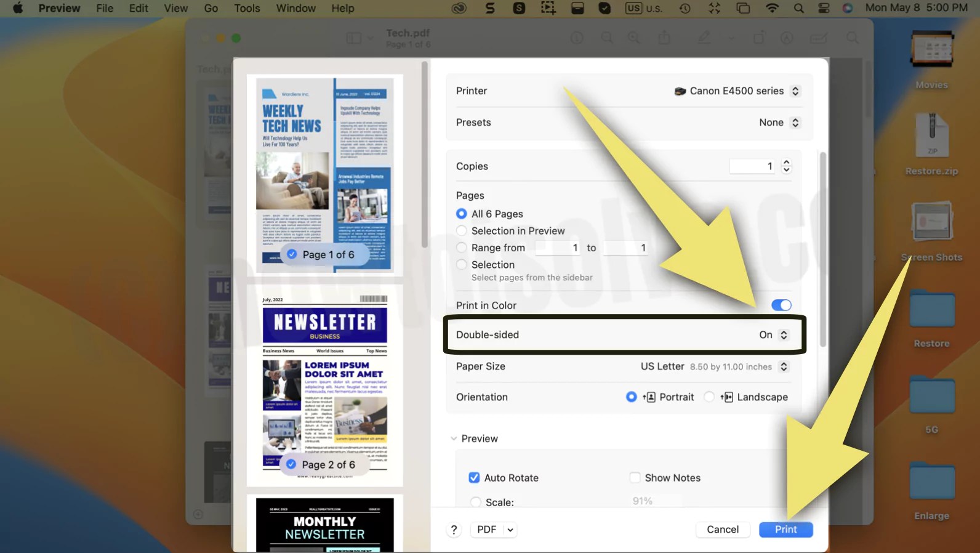Open the Edit menu
Image resolution: width=980 pixels, height=553 pixels.
pyautogui.click(x=139, y=8)
